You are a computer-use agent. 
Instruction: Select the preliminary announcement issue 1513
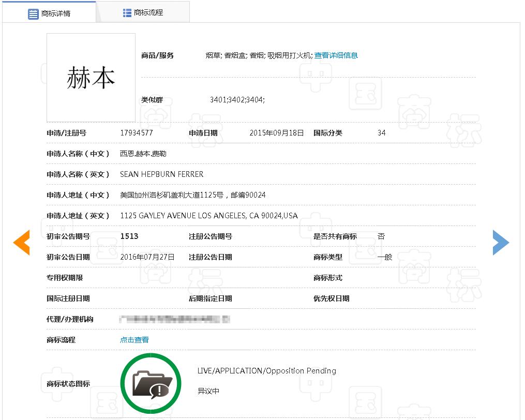click(129, 236)
